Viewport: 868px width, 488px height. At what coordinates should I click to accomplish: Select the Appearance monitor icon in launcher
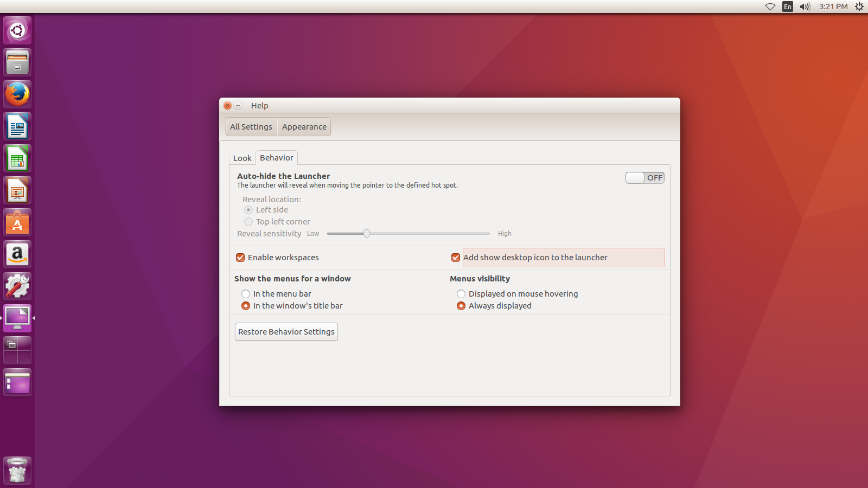click(x=17, y=318)
